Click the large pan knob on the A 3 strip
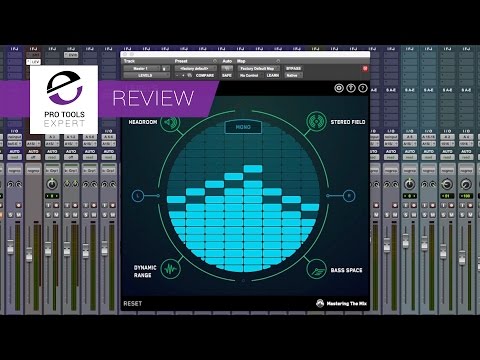 (x=52, y=184)
